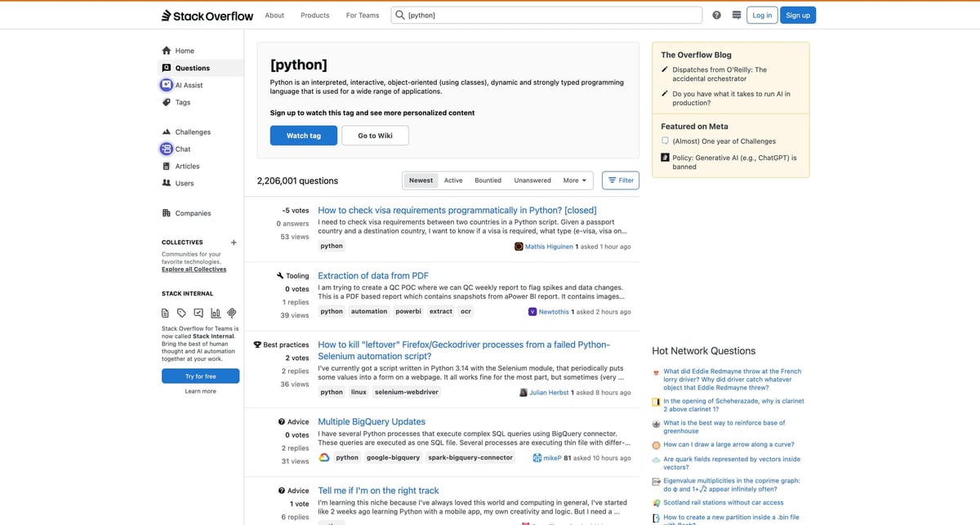Click mikeP's user avatar
Screen dimensions: 980x525
537,458
